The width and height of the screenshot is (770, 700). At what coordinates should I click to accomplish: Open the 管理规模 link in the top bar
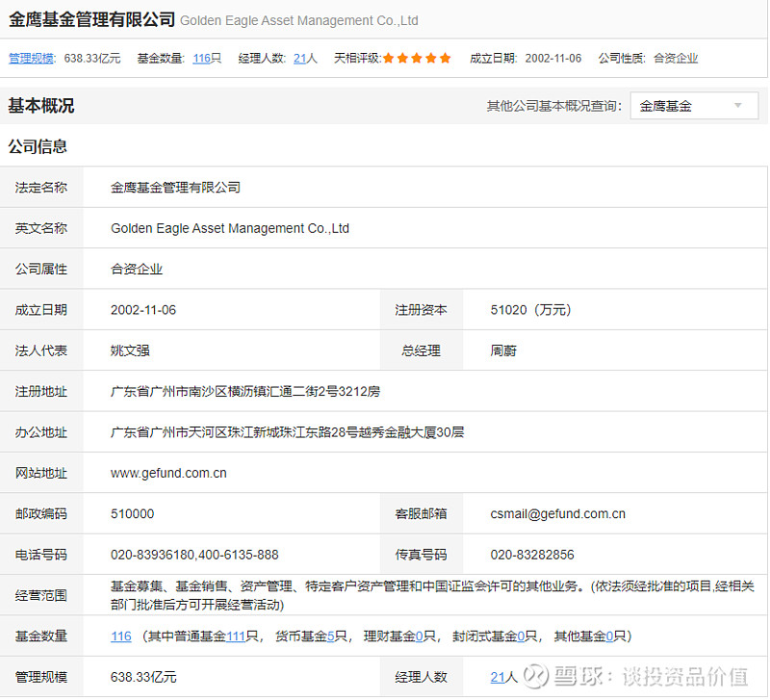(x=32, y=58)
